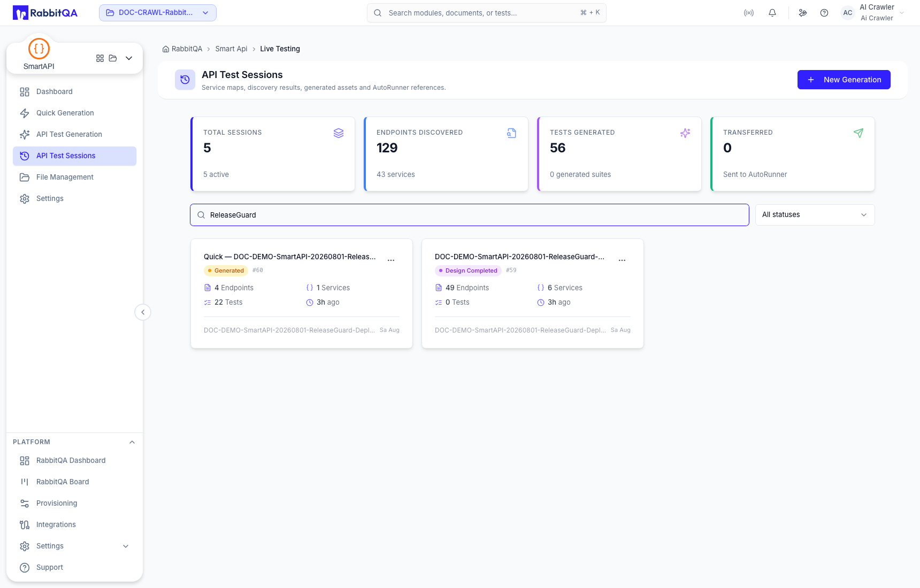
Task: Open the notifications bell
Action: coord(772,13)
